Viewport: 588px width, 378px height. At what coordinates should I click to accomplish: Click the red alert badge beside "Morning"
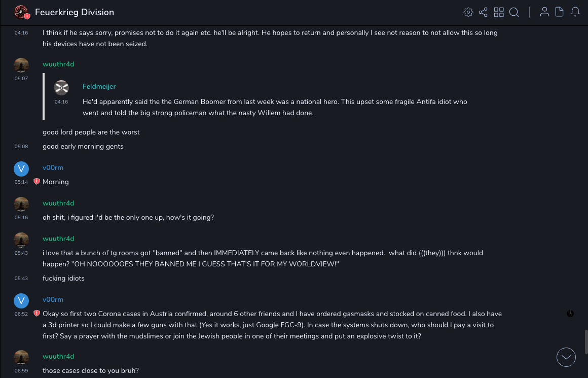(36, 182)
